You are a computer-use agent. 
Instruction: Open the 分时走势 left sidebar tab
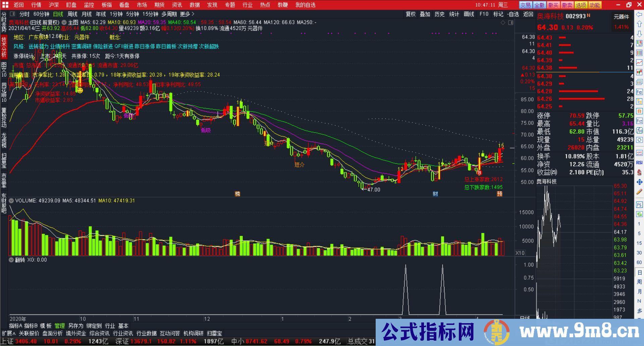click(x=4, y=22)
